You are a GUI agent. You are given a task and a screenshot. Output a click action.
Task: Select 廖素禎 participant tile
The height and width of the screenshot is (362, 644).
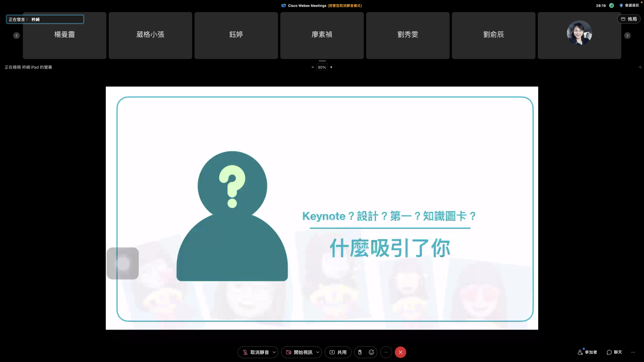322,35
